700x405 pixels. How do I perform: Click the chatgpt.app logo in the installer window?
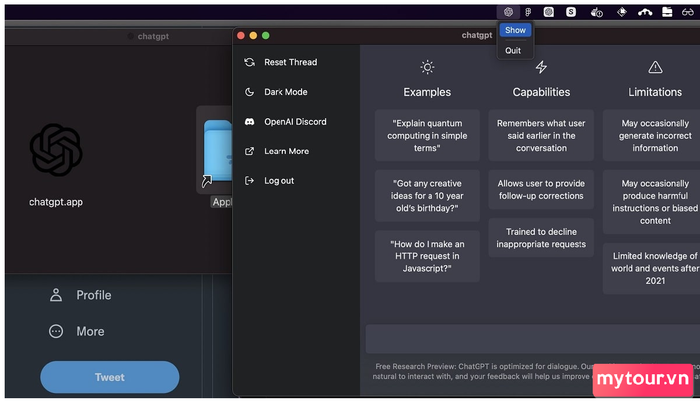click(56, 150)
